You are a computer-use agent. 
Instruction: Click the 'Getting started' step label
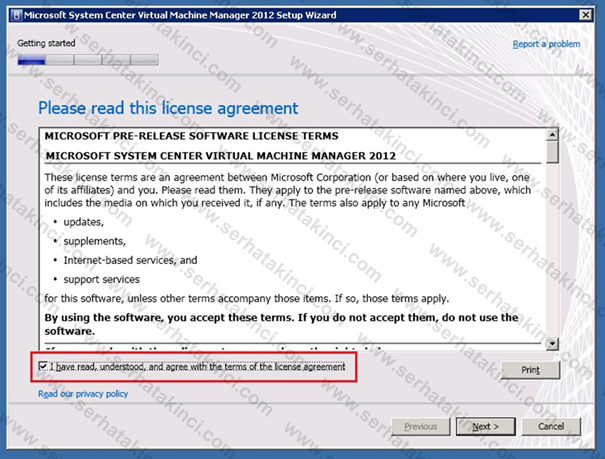tap(46, 43)
